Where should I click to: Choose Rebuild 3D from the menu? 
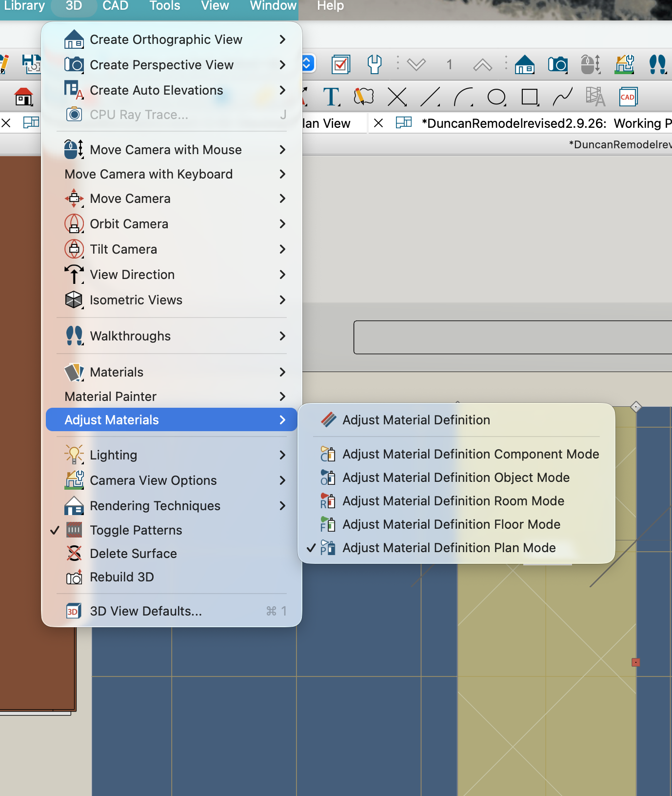pos(122,577)
